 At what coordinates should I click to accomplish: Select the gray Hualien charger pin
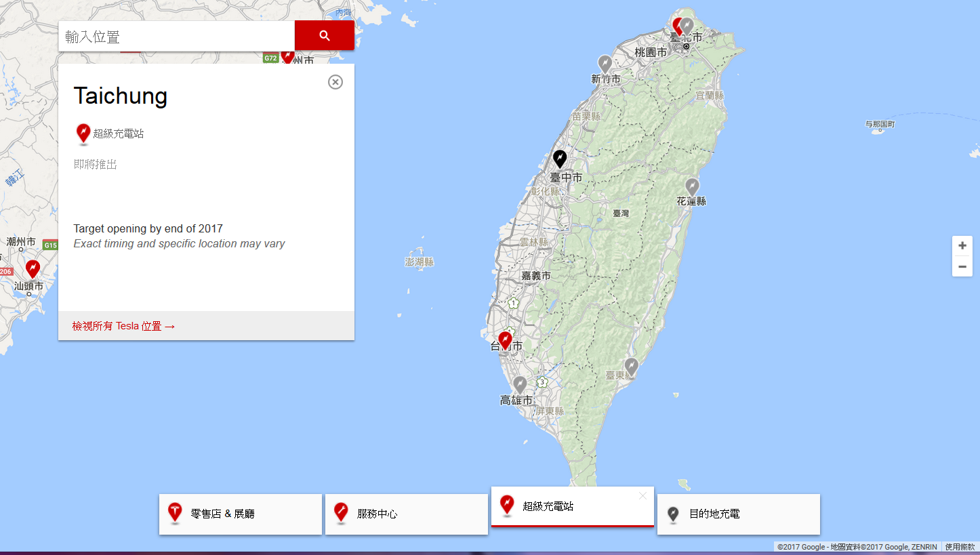point(692,186)
